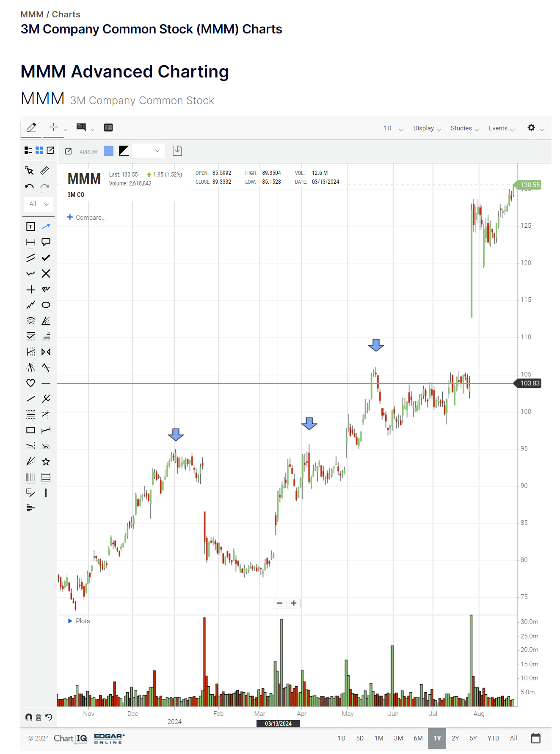Pick the X cross shape tool
The image size is (560, 754).
[46, 273]
